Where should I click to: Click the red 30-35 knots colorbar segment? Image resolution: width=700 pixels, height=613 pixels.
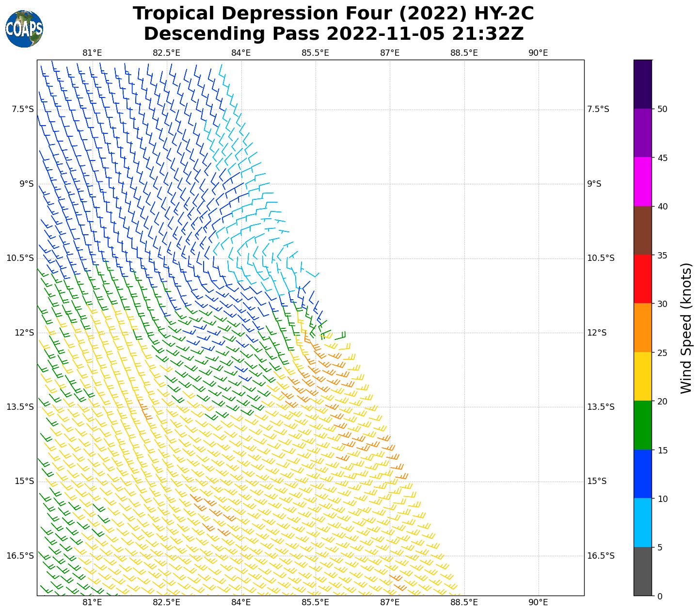pos(643,279)
